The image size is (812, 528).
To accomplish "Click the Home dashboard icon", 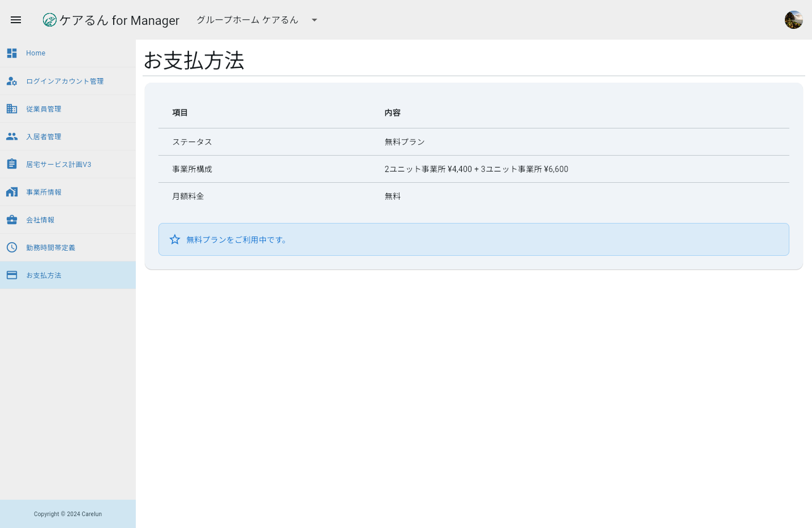I will pyautogui.click(x=12, y=53).
